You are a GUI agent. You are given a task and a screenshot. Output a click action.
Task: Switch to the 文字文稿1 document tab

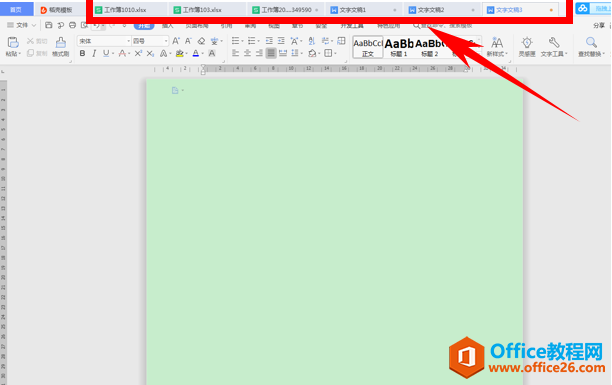click(364, 10)
